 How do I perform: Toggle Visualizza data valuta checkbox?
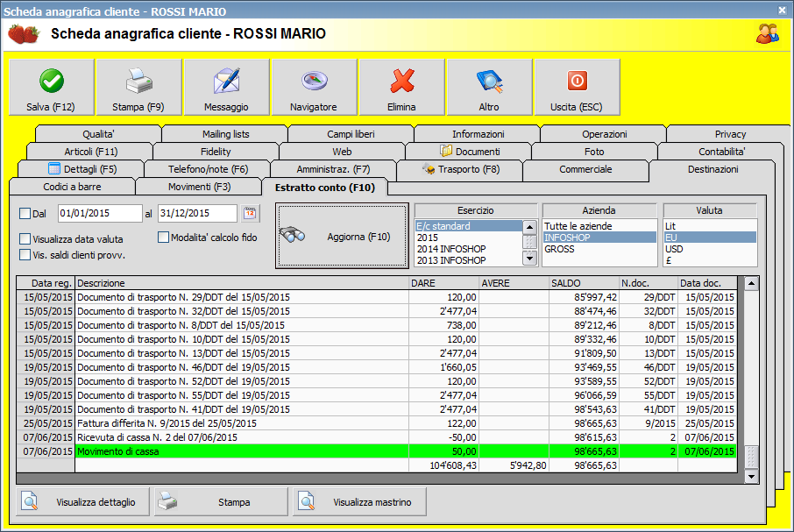[25, 238]
